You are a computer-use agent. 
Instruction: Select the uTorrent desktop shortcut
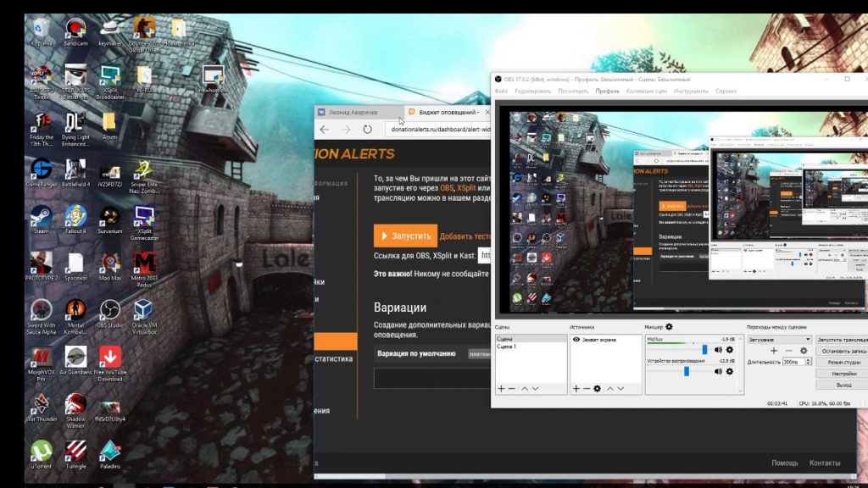coord(41,455)
